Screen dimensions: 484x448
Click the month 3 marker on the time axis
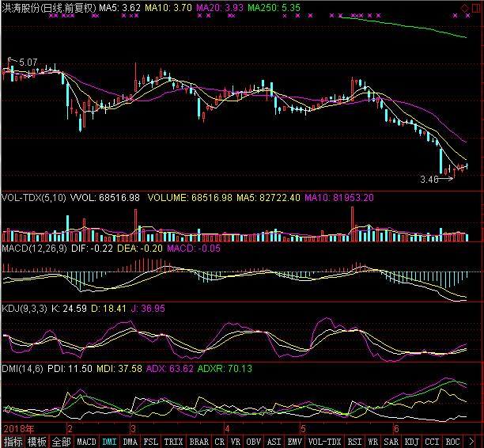pyautogui.click(x=133, y=429)
